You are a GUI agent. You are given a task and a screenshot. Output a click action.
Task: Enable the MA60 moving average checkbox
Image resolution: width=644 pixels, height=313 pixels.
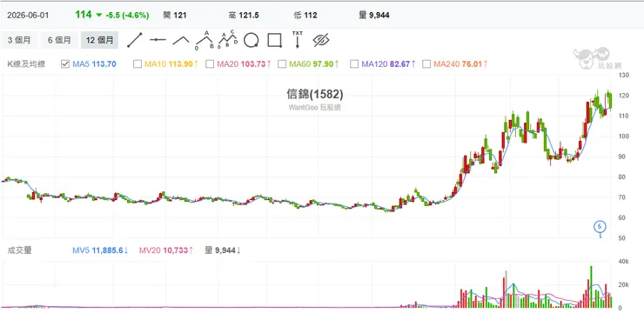pyautogui.click(x=282, y=64)
